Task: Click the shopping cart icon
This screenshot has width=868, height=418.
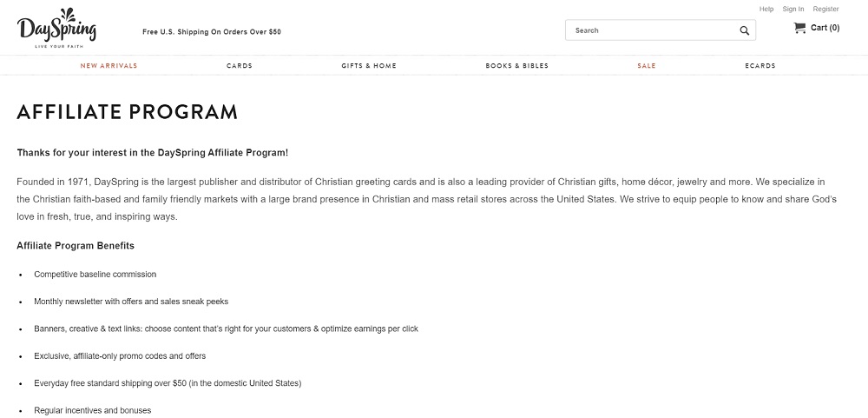Action: (799, 28)
